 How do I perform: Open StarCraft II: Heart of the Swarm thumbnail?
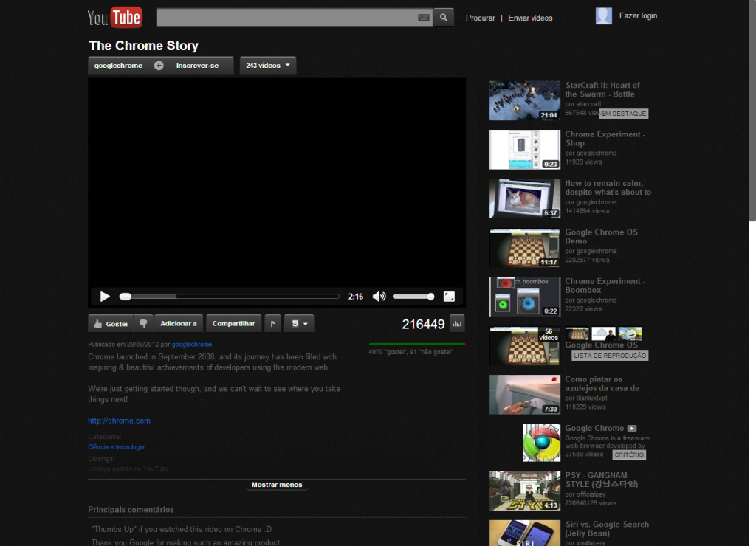tap(525, 100)
